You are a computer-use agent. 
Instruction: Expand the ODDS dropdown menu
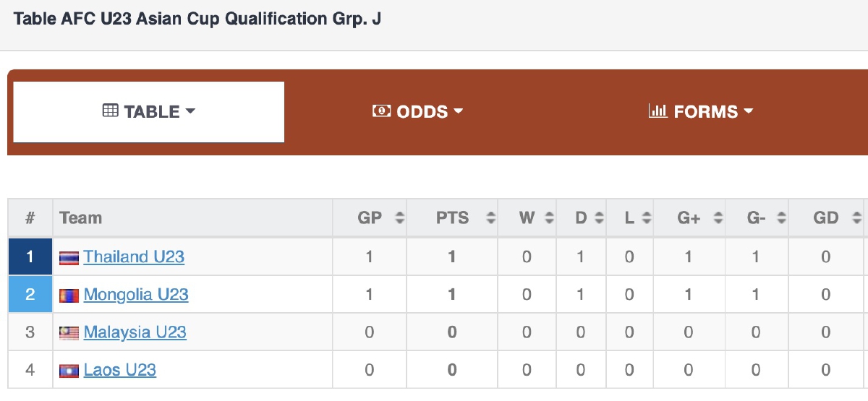(417, 112)
